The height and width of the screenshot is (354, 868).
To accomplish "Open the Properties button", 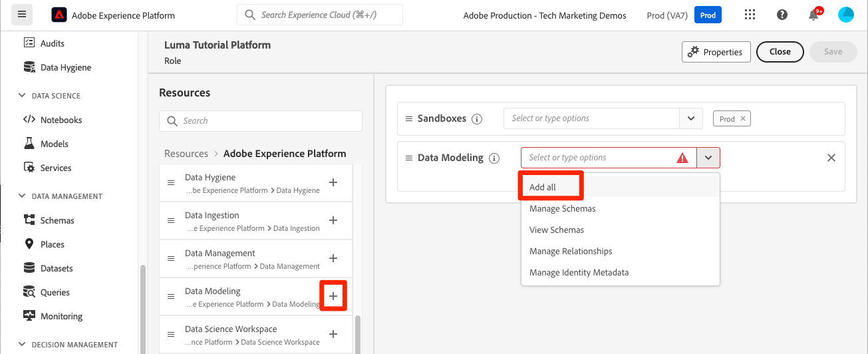I will tap(716, 52).
